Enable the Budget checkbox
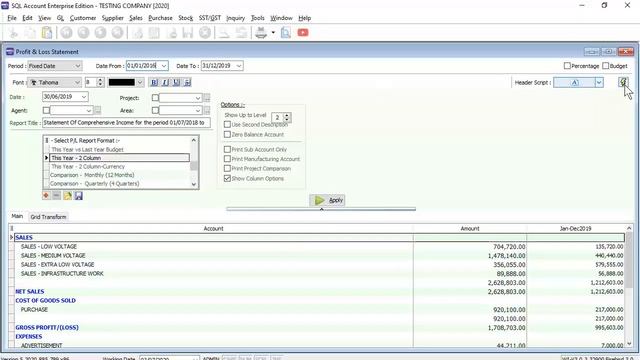The image size is (640, 360). 605,66
